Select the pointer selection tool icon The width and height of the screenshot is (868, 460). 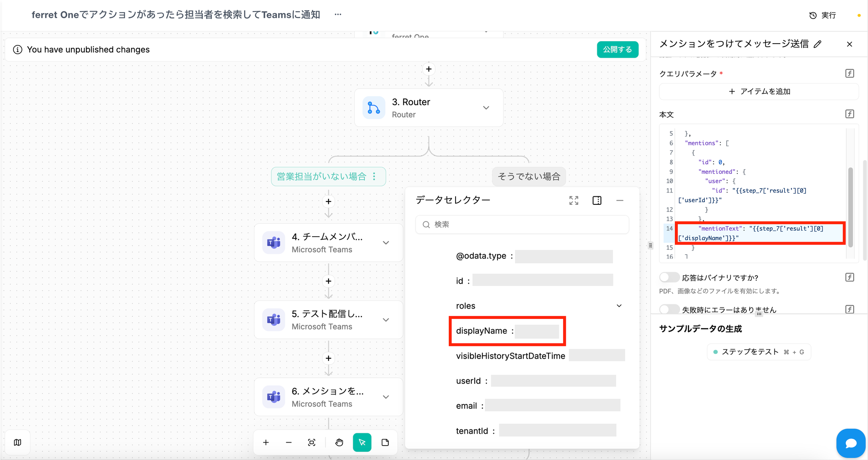pos(362,443)
